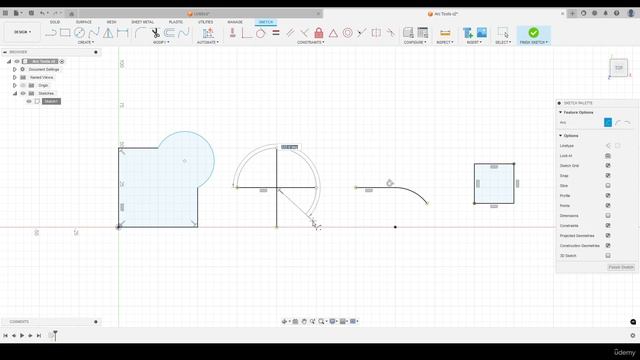Switch to the Surface tab
Screen dimensions: 640x360
point(84,22)
